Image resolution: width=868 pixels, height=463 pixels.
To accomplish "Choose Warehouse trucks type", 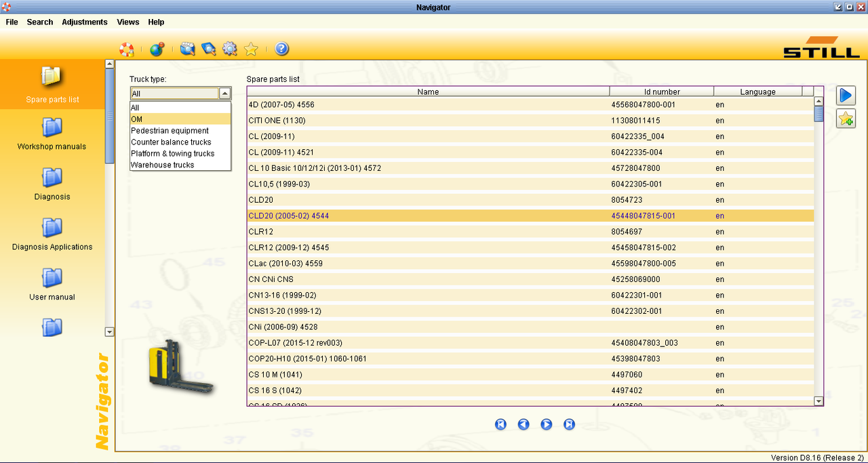I will 180,165.
